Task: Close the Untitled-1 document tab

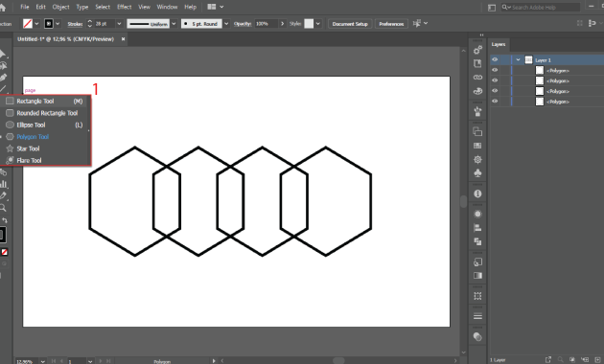Action: 124,39
